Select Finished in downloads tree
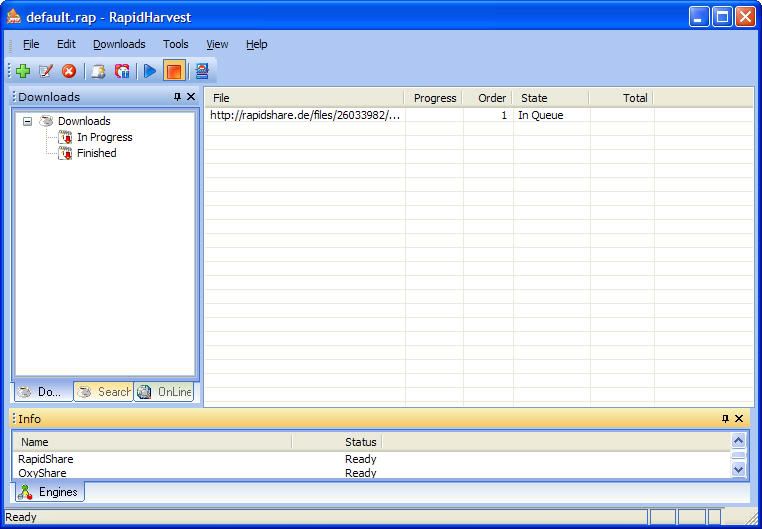Screen dimensions: 762x529 point(96,153)
